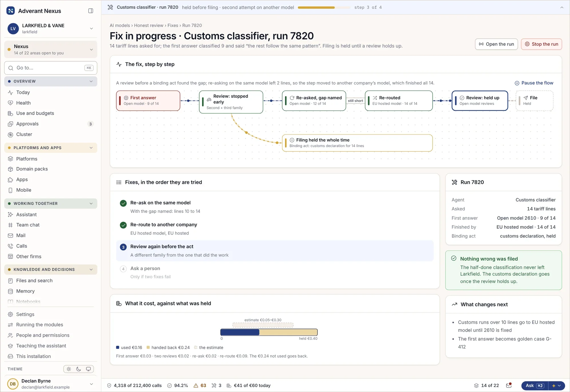Image resolution: width=570 pixels, height=392 pixels.
Task: Go to Use and budgets
Action: [51, 113]
